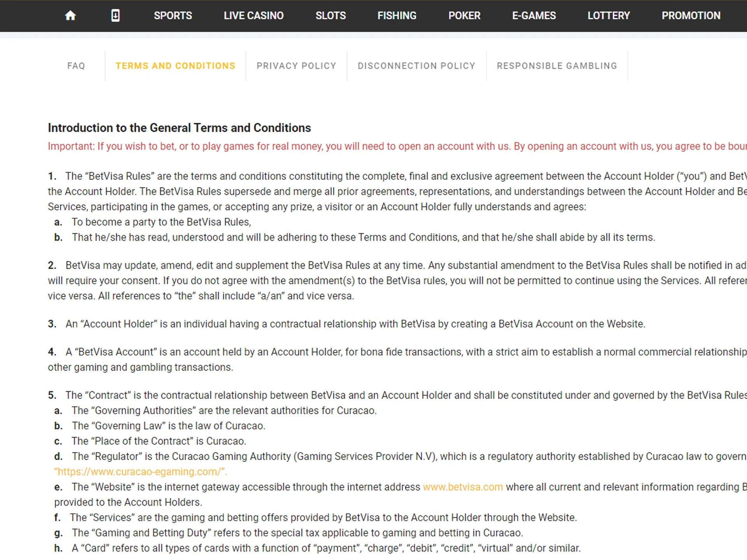The width and height of the screenshot is (747, 560).
Task: Open the Disconnection Policy tab
Action: 417,66
